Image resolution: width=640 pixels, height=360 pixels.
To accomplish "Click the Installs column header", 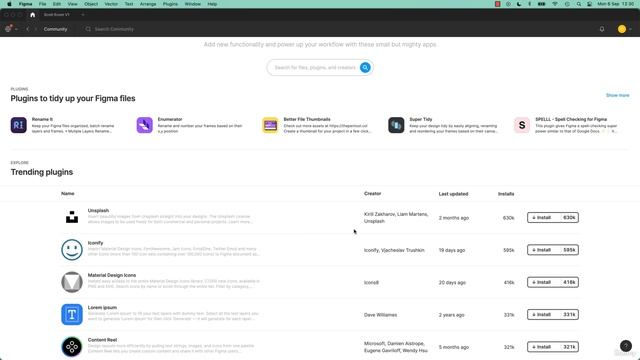I will tap(506, 194).
